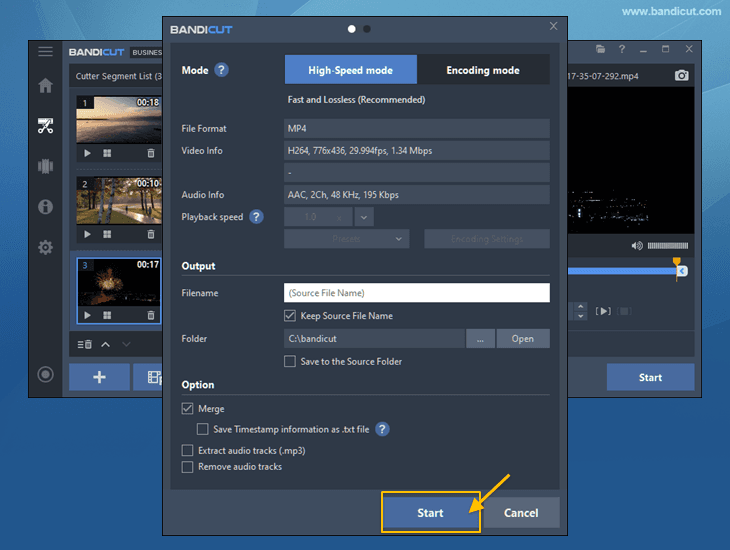The width and height of the screenshot is (730, 550).
Task: Enable Extract audio tracks (.mp3)
Action: click(x=187, y=450)
